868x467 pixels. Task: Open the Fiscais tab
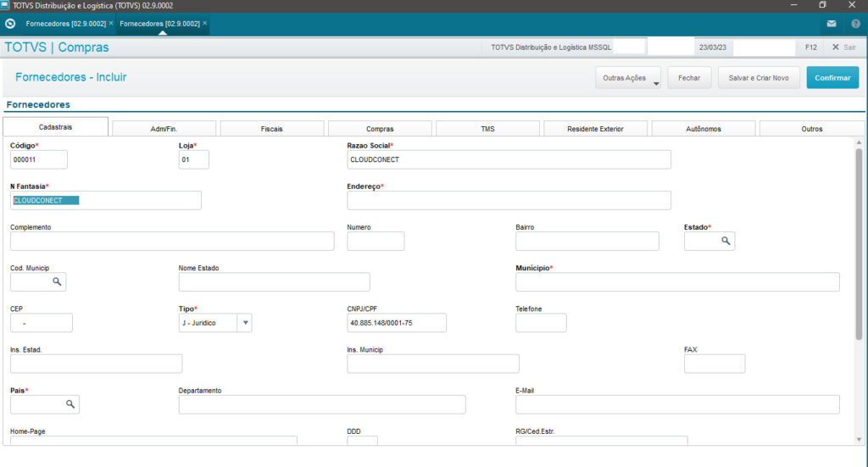click(271, 129)
